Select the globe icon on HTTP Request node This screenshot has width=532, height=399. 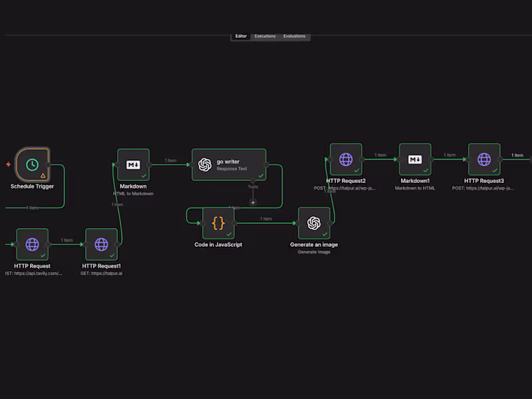tap(32, 244)
